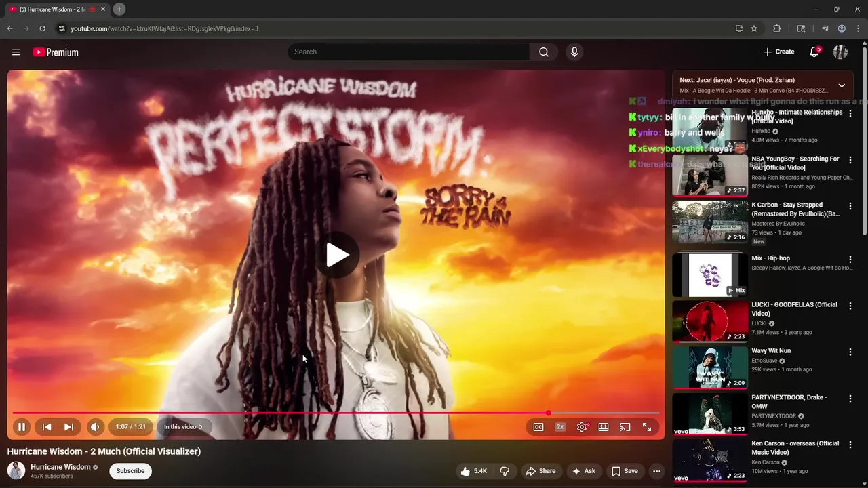Open PARTYNEXTDOOR, Drake - OMW title
Viewport: 868px width, 488px height.
[789, 402]
